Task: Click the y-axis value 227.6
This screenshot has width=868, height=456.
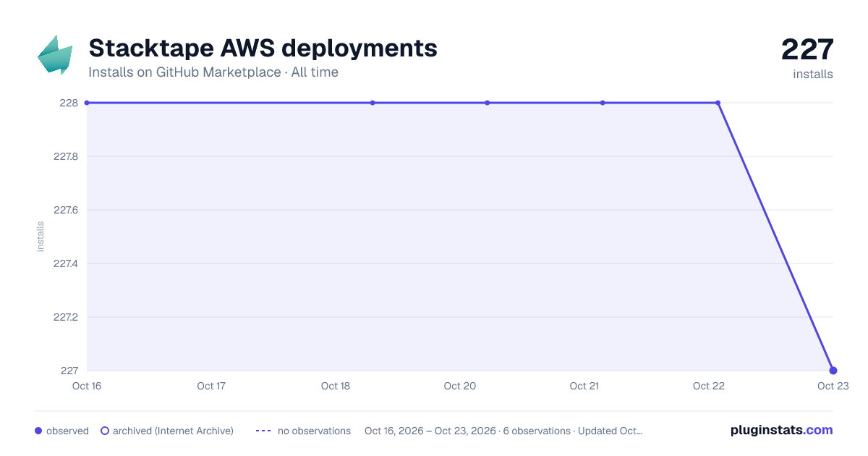Action: [x=66, y=210]
